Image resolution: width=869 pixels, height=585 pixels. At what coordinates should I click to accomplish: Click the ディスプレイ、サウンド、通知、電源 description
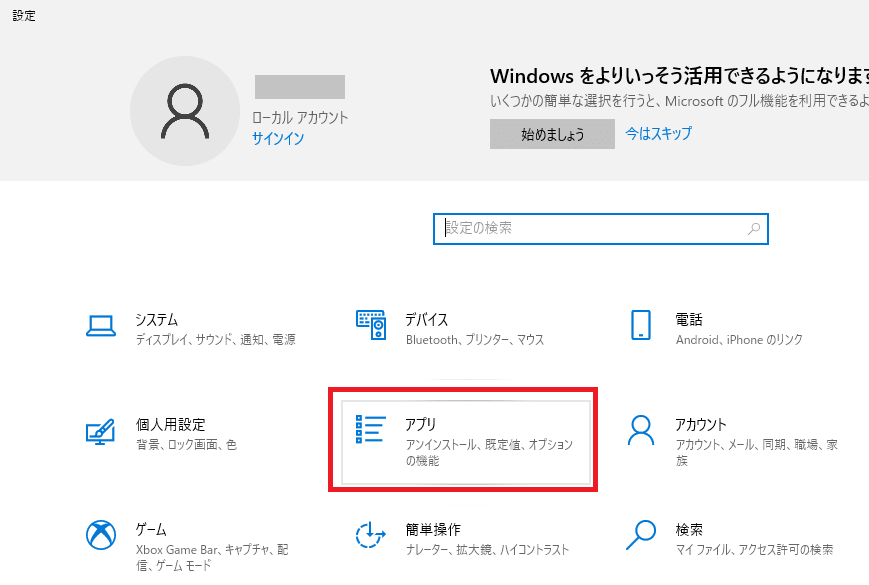click(216, 340)
